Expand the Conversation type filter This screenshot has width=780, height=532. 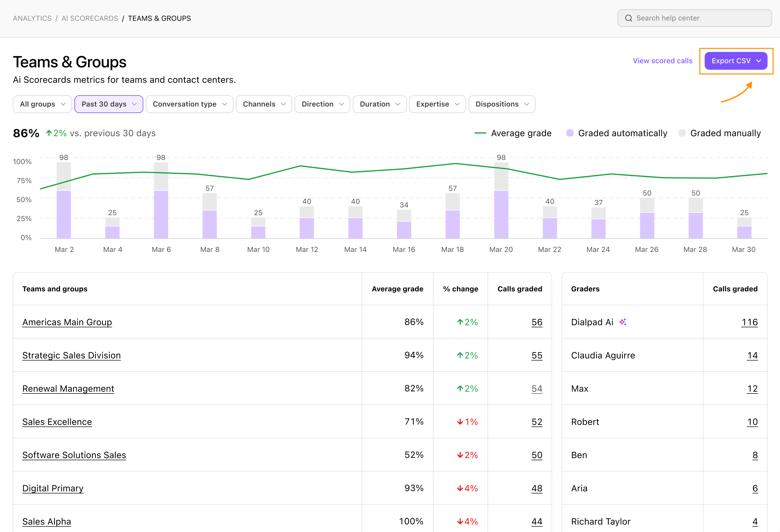pyautogui.click(x=189, y=104)
